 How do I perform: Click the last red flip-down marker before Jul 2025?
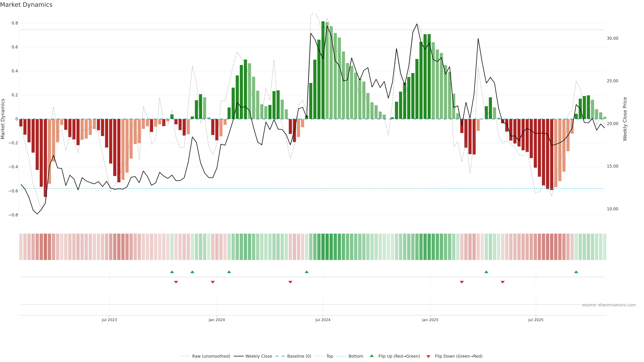coord(502,282)
